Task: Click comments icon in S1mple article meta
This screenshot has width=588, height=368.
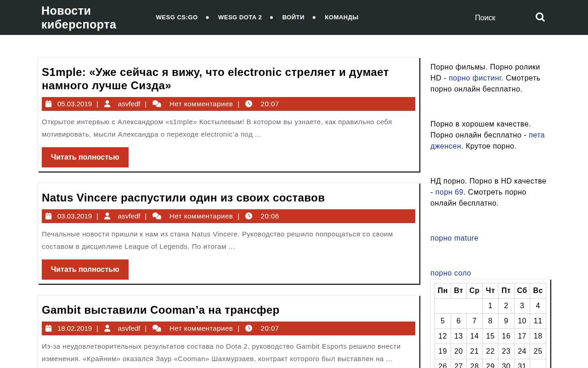Action: point(157,104)
